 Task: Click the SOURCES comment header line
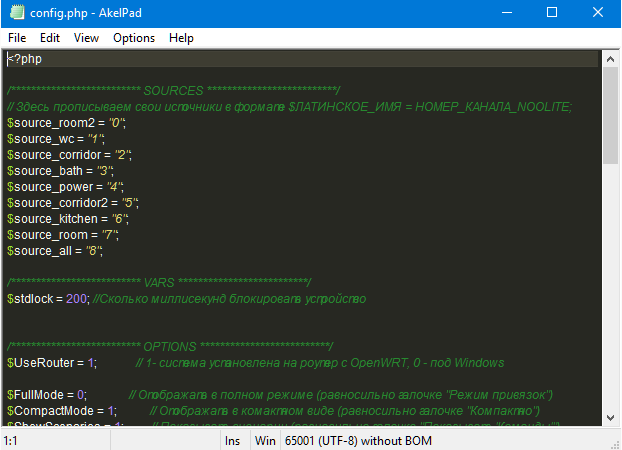[x=173, y=90]
